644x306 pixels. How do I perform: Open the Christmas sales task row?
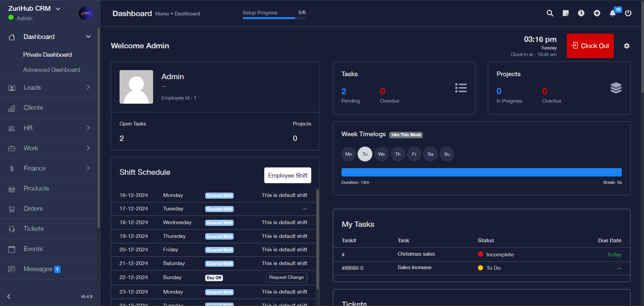(416, 254)
